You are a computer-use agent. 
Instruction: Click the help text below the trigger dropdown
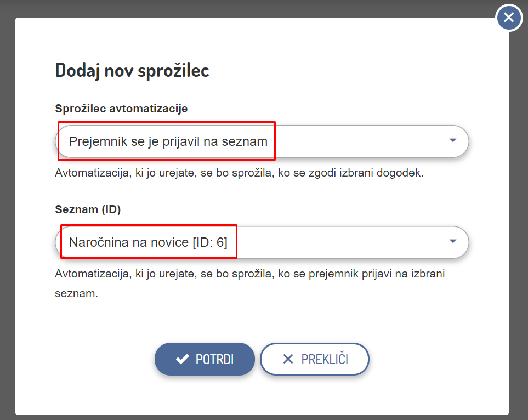[240, 173]
